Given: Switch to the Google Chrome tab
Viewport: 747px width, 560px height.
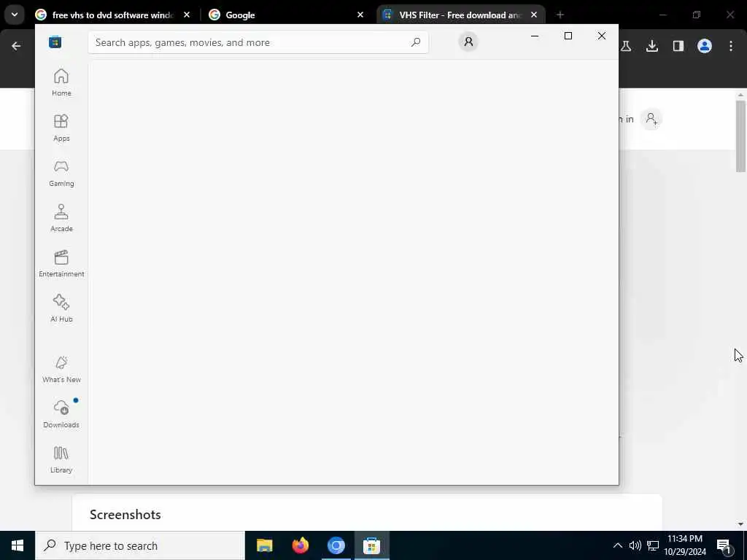Looking at the screenshot, I should coord(286,15).
